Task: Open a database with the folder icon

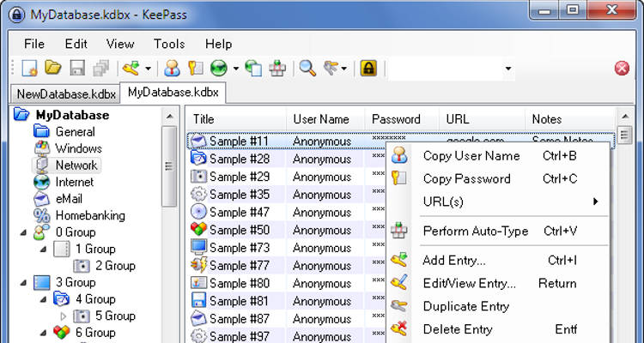Action: pos(53,68)
